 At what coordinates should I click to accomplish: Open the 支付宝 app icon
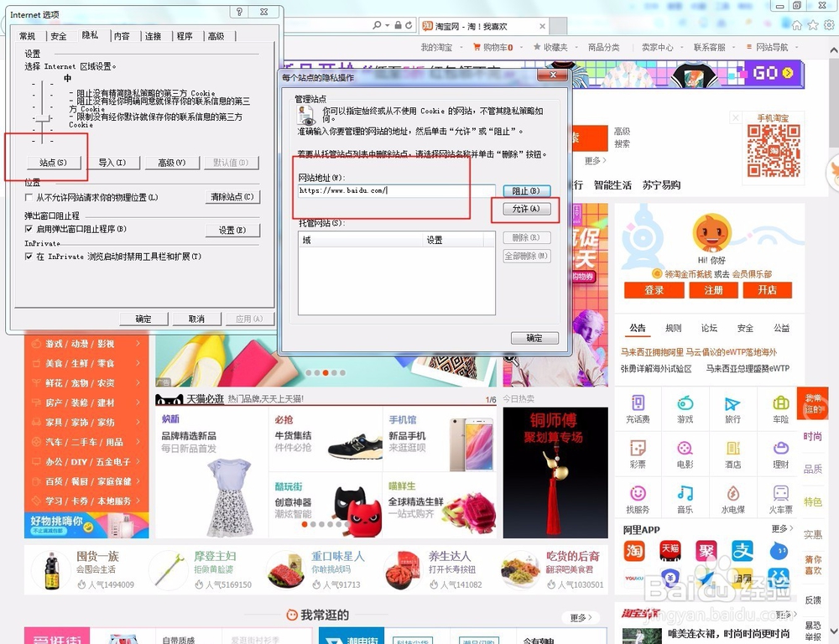pos(743,551)
